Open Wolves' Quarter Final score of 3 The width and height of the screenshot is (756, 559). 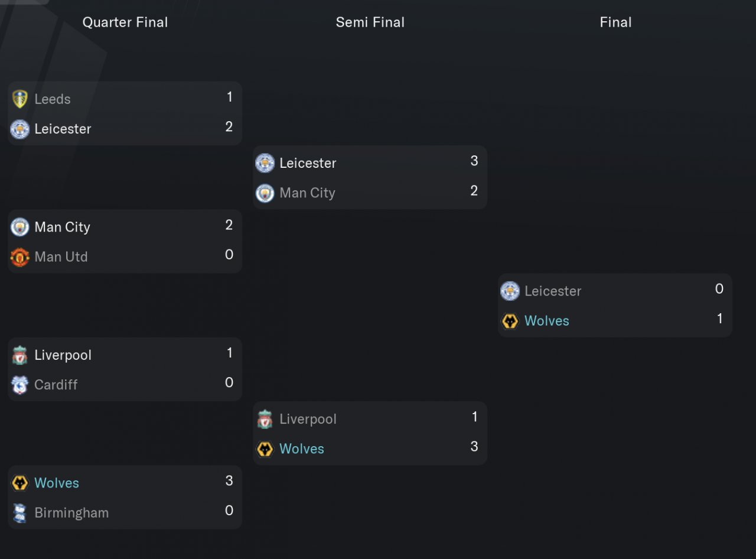pyautogui.click(x=229, y=481)
